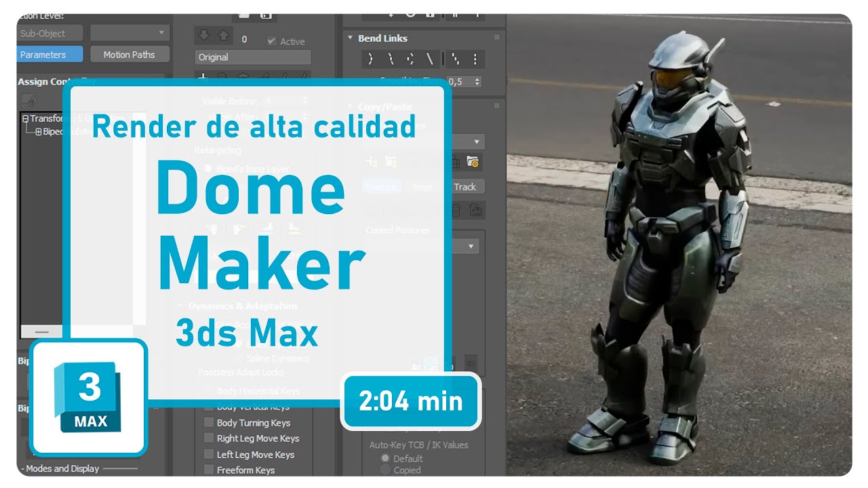Select the Default Auto-Key radio button
Image resolution: width=868 pixels, height=488 pixels.
tap(385, 458)
